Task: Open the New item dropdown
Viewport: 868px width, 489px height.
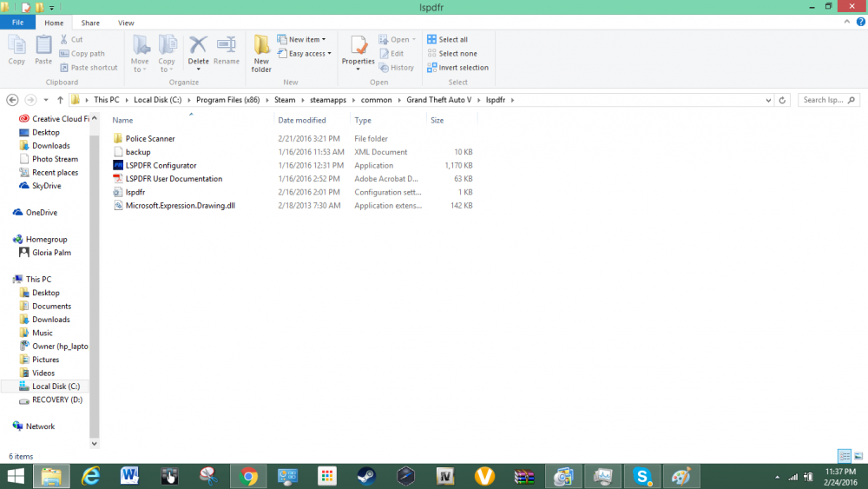Action: tap(302, 39)
